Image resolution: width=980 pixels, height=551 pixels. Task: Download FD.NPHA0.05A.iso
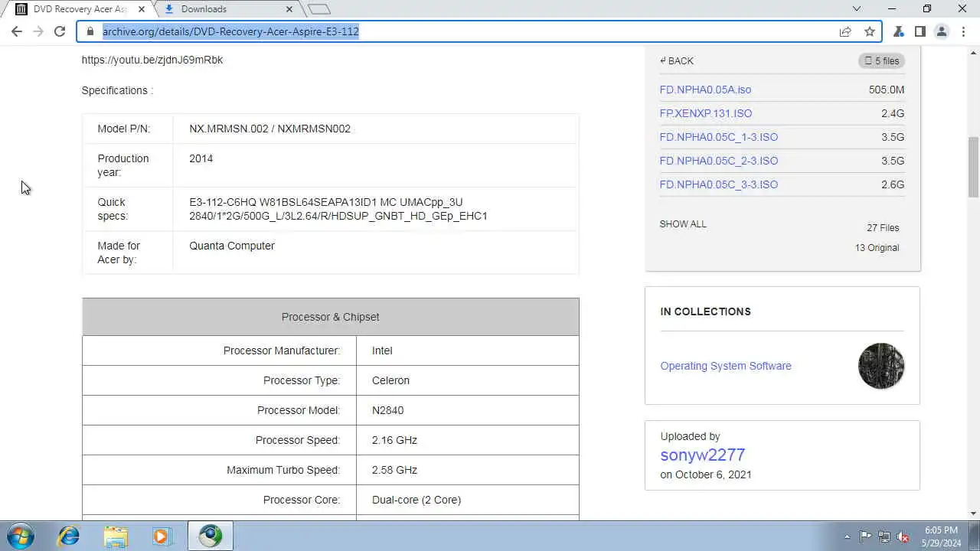705,90
